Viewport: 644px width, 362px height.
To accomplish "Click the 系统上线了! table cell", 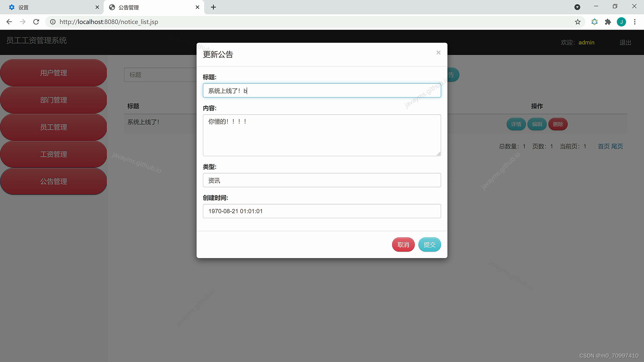I will pyautogui.click(x=144, y=122).
